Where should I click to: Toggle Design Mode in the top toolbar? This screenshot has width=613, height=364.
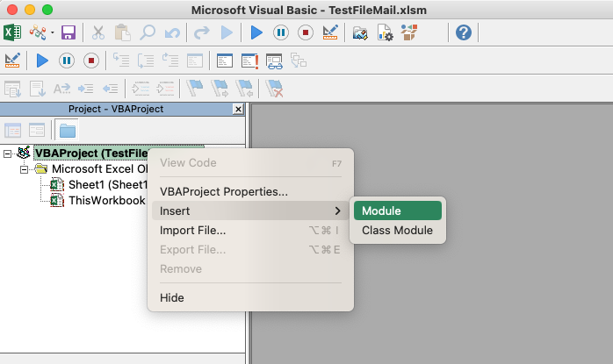pyautogui.click(x=330, y=32)
